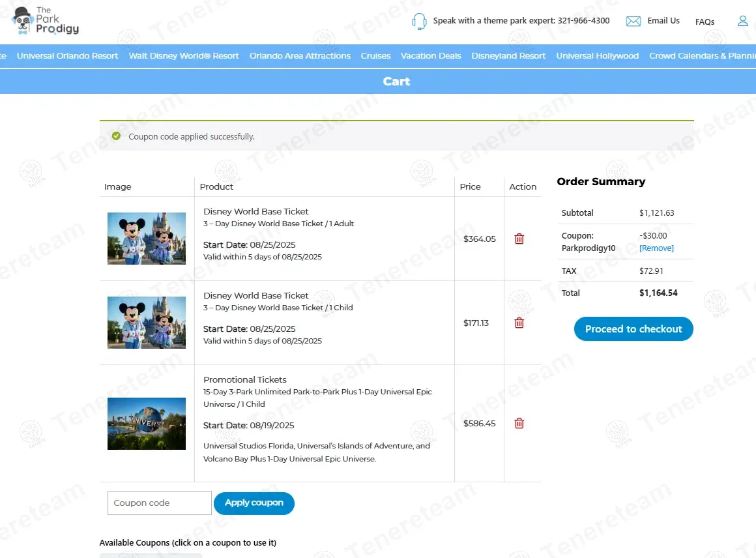Select Vacation Deals in navigation
Image resolution: width=756 pixels, height=558 pixels.
tap(431, 56)
